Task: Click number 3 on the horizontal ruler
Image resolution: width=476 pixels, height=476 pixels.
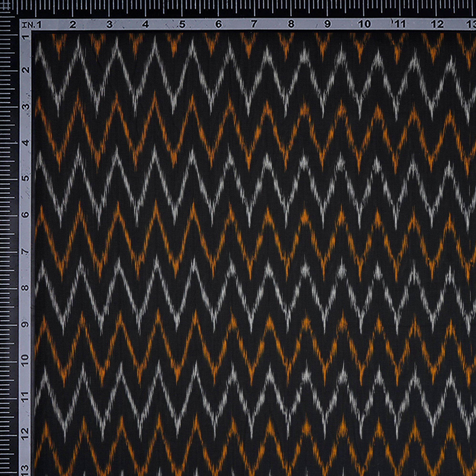Action: tap(109, 24)
